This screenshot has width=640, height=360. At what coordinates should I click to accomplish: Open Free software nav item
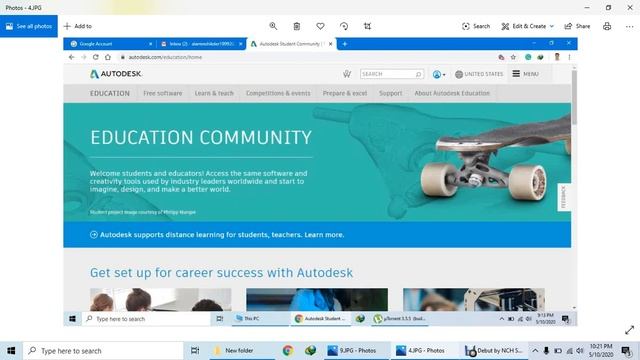pyautogui.click(x=162, y=93)
